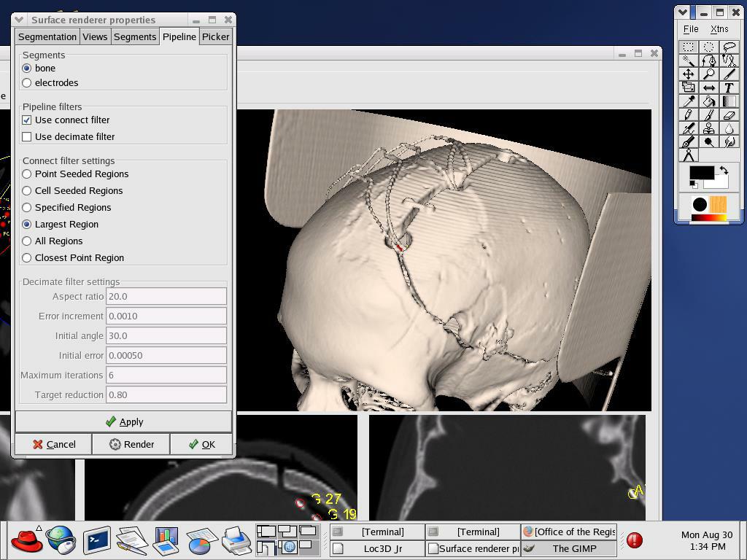Click the Render button
Viewport: 747px width, 560px height.
click(x=131, y=444)
